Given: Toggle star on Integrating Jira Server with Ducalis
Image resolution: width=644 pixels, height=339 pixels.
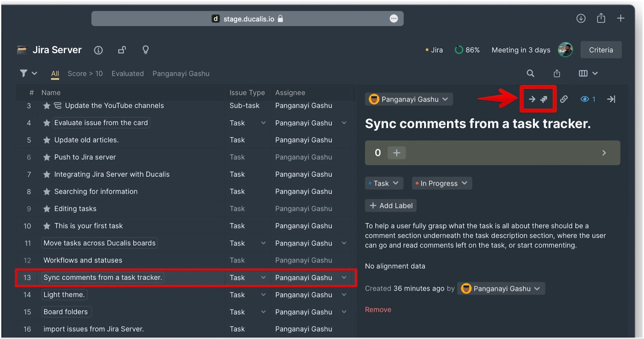Looking at the screenshot, I should pyautogui.click(x=47, y=174).
